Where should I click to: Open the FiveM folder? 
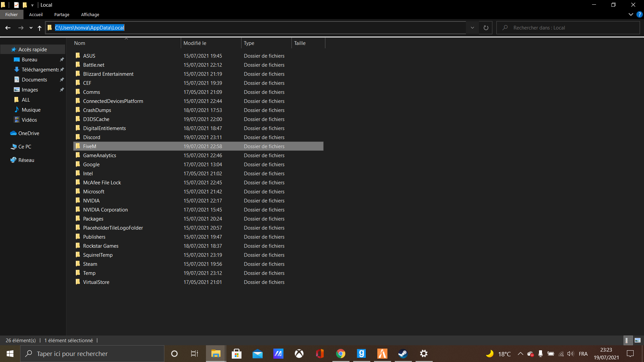(90, 146)
